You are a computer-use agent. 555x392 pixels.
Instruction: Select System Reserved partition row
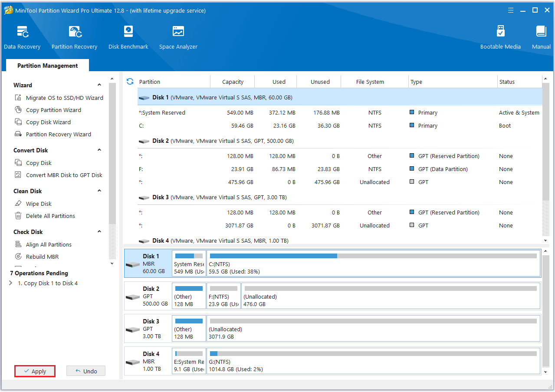pyautogui.click(x=340, y=112)
